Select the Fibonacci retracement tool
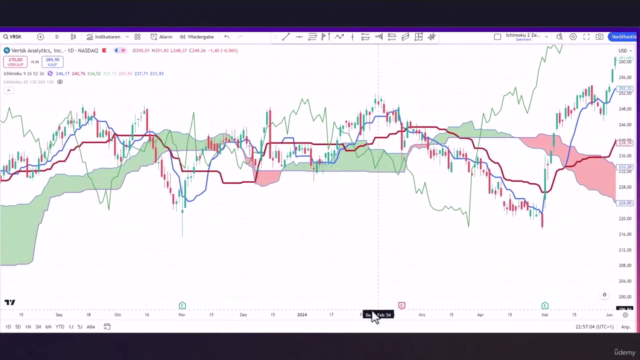The image size is (640, 360). pos(312,37)
